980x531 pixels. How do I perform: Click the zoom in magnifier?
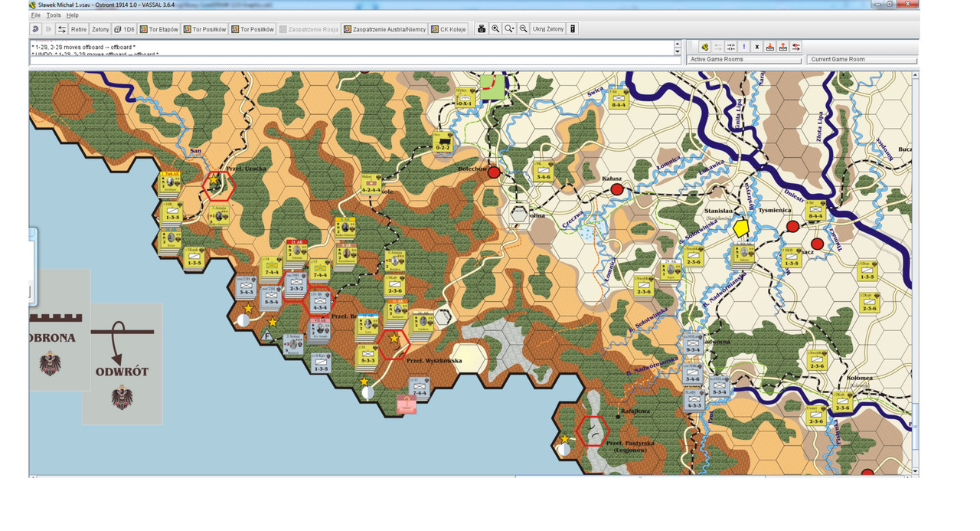tap(495, 29)
